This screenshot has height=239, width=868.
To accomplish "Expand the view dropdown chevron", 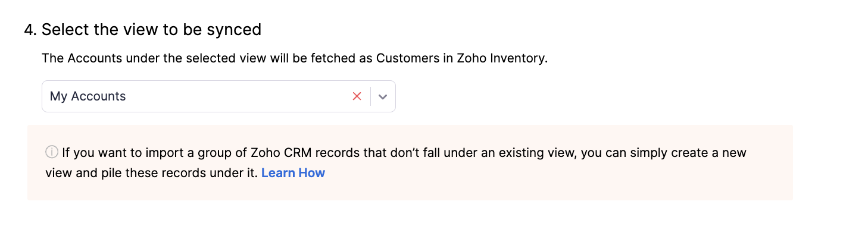I will pyautogui.click(x=383, y=96).
